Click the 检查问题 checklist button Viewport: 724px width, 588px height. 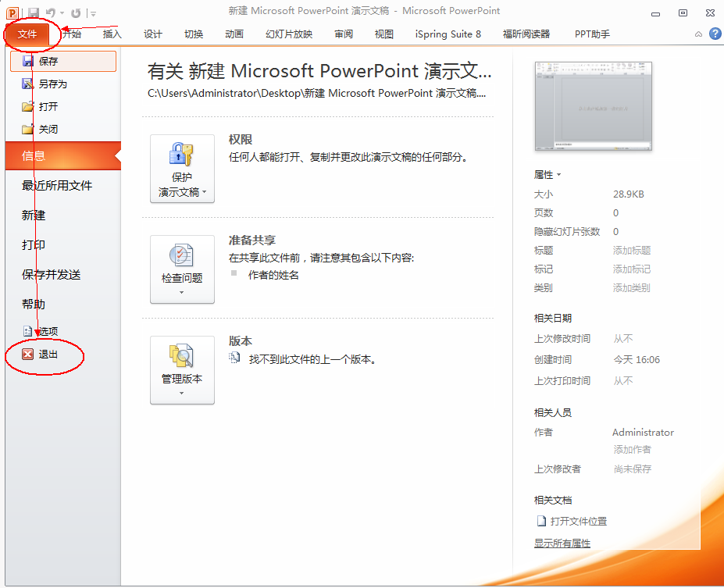tap(183, 269)
